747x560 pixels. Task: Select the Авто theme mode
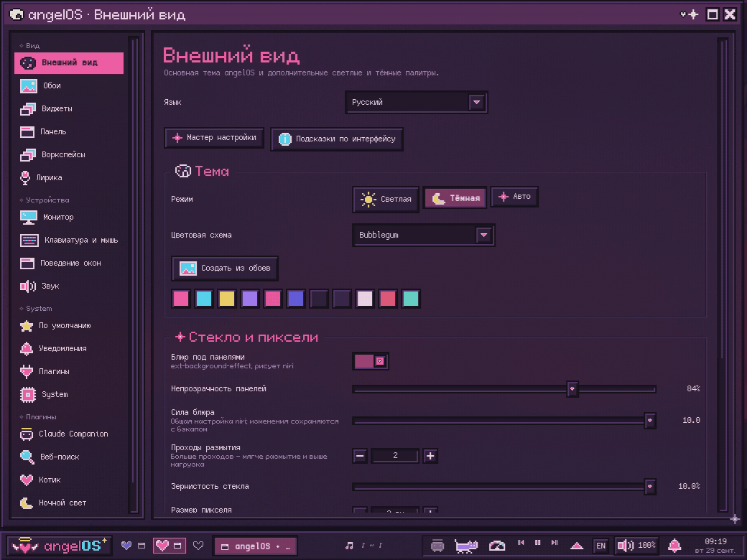point(514,197)
